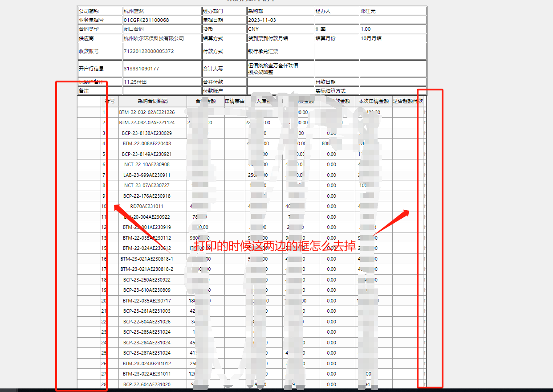Select contract BCP-23-285AE231024

(147, 332)
